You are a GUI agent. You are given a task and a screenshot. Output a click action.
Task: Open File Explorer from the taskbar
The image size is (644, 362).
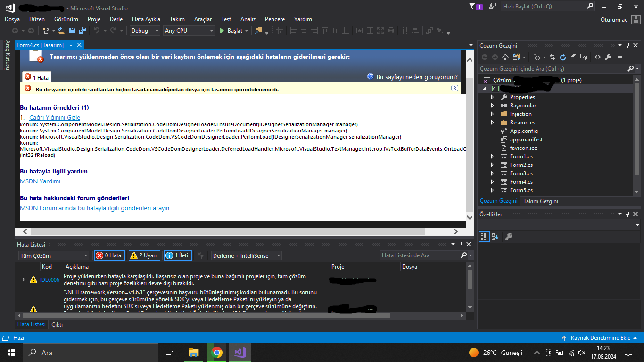tap(193, 353)
